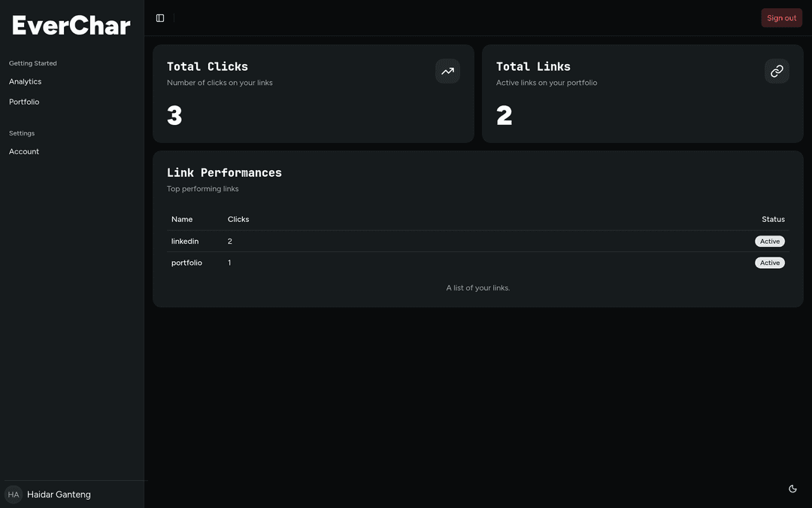Image resolution: width=812 pixels, height=508 pixels.
Task: Click the chain link icon in Total Links
Action: coord(777,71)
